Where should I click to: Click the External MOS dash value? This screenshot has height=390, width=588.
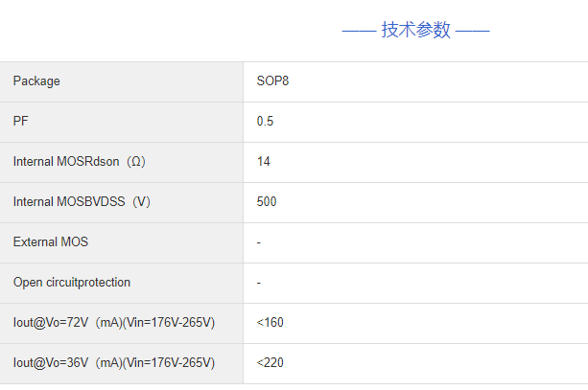click(x=259, y=242)
